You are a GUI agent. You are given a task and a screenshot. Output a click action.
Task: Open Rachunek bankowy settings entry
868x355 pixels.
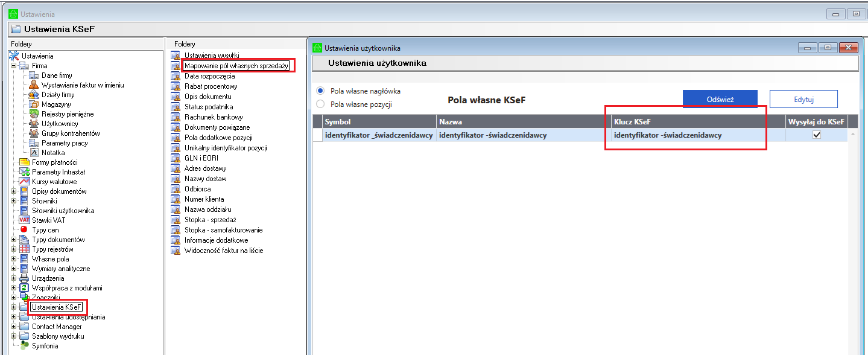click(x=214, y=117)
